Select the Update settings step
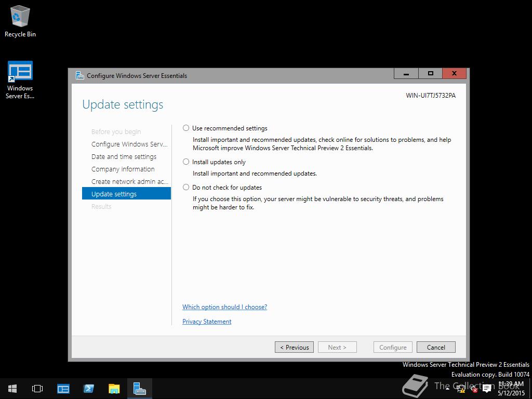The height and width of the screenshot is (399, 532). (x=126, y=194)
